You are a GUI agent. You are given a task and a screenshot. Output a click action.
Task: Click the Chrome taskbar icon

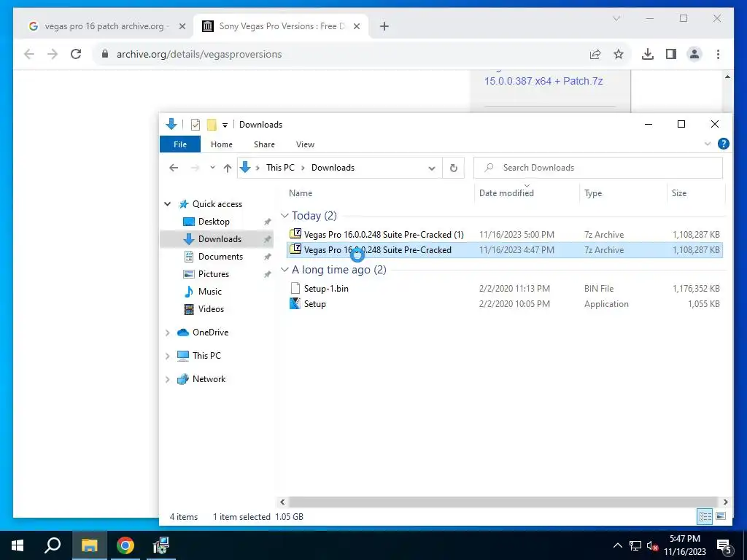(x=125, y=545)
